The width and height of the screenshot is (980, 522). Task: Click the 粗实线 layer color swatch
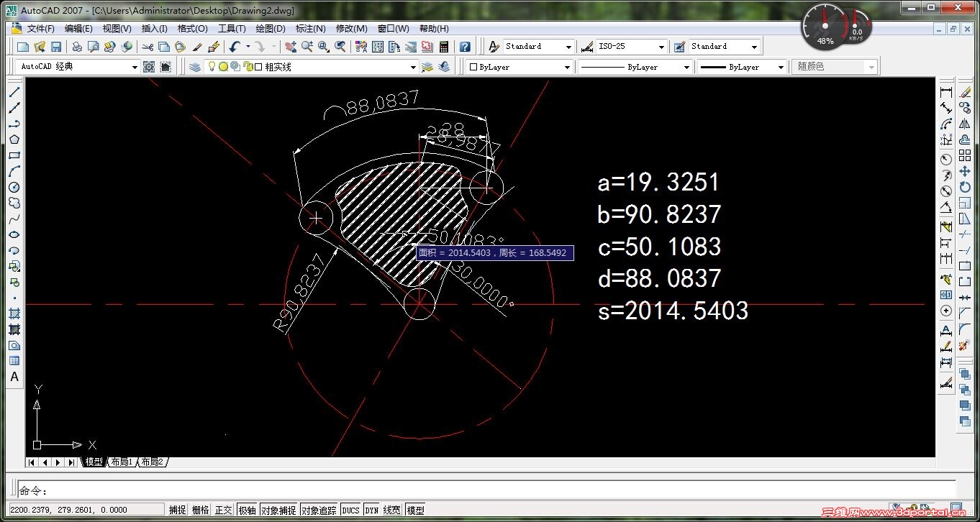[x=258, y=67]
